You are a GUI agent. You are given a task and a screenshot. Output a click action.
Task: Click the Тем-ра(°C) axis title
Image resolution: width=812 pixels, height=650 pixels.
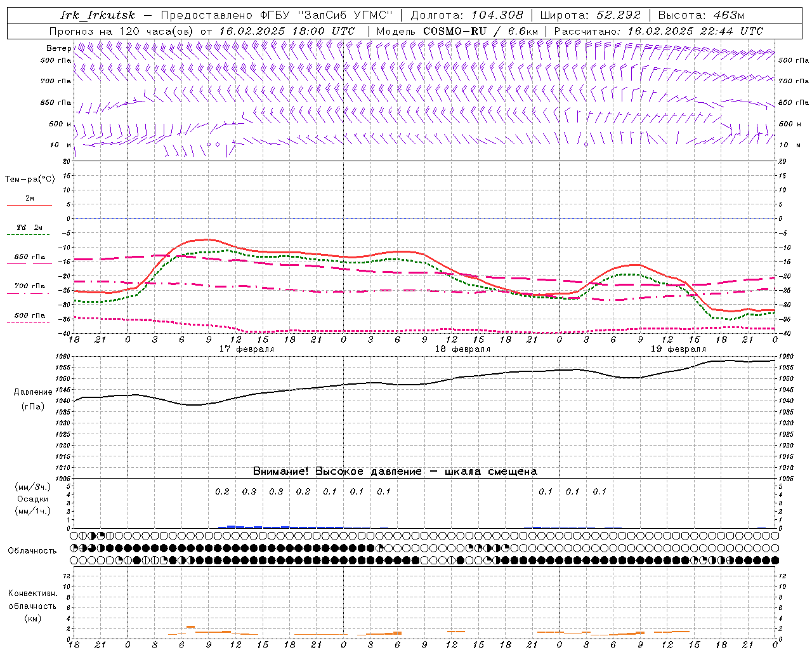30,180
